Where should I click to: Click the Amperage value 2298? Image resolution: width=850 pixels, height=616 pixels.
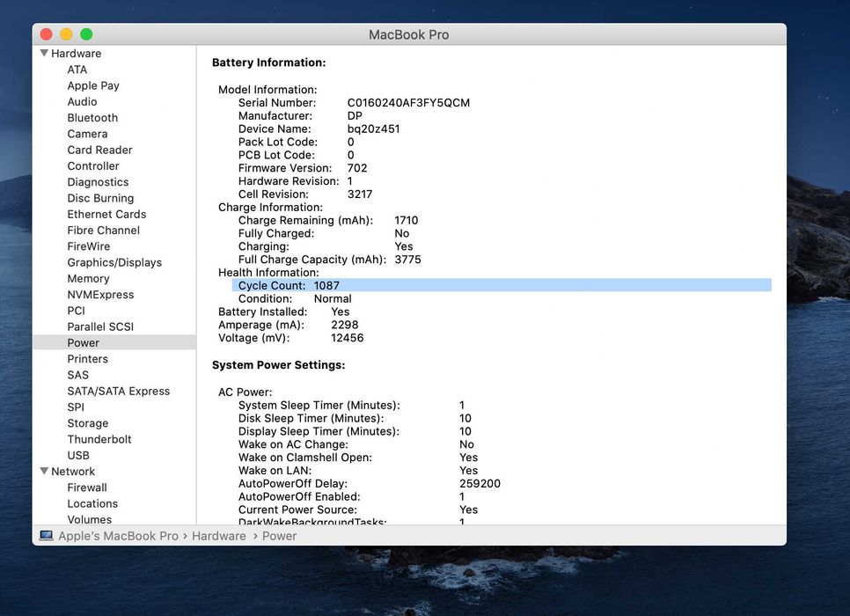(x=345, y=325)
